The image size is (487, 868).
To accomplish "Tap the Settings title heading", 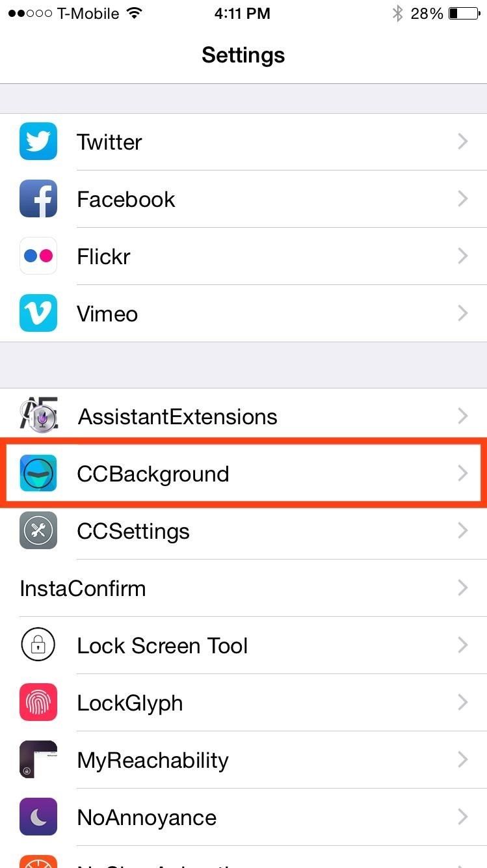I will point(243,55).
